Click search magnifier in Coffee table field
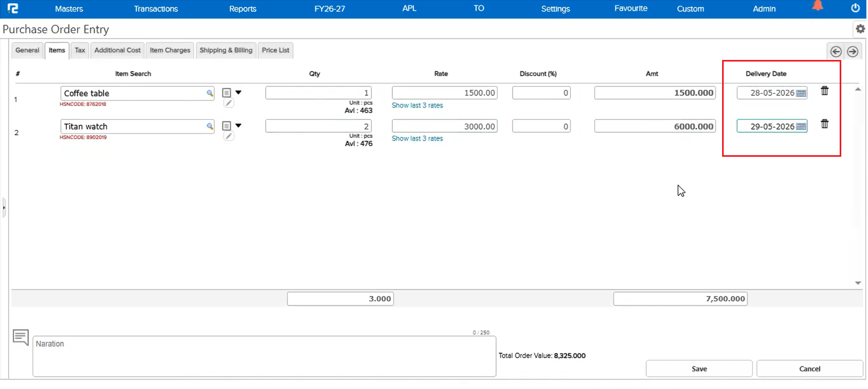Viewport: 868px width, 389px height. click(210, 93)
